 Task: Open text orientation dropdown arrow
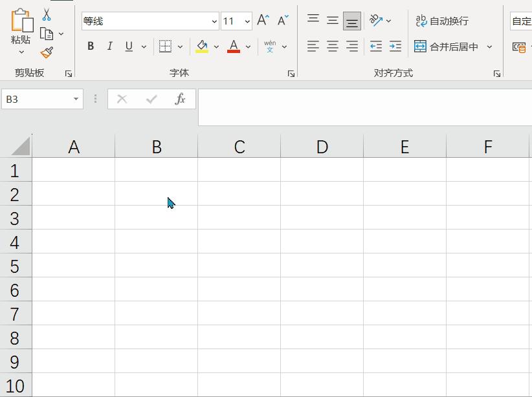pos(389,21)
